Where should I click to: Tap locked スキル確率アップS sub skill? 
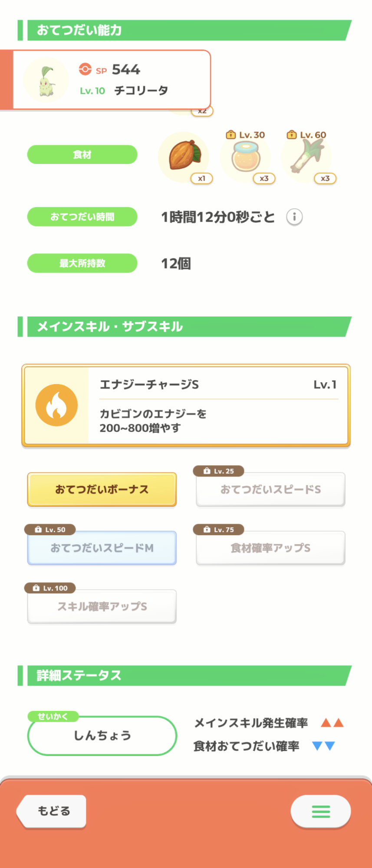click(x=102, y=607)
